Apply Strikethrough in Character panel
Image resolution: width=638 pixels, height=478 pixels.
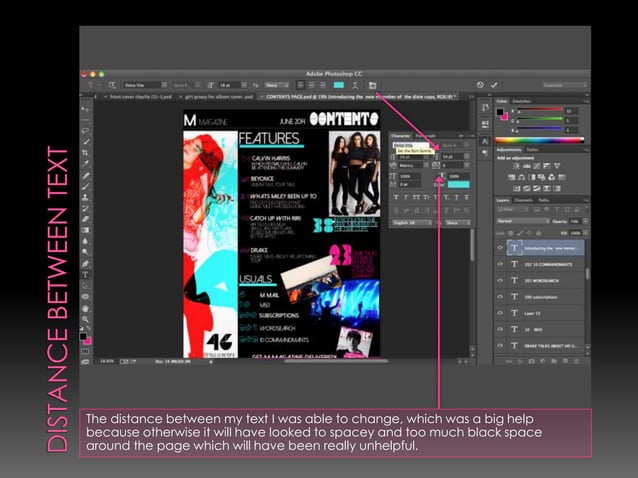[466, 197]
